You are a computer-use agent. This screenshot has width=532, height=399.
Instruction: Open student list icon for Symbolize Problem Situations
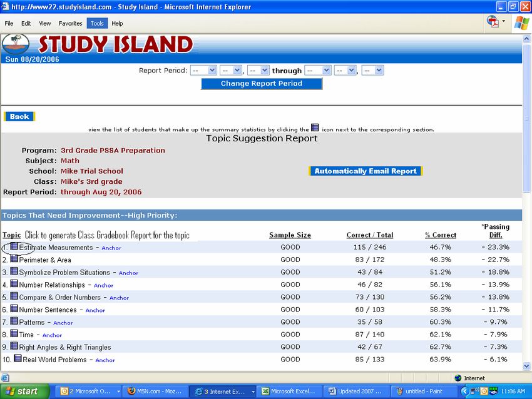14,271
